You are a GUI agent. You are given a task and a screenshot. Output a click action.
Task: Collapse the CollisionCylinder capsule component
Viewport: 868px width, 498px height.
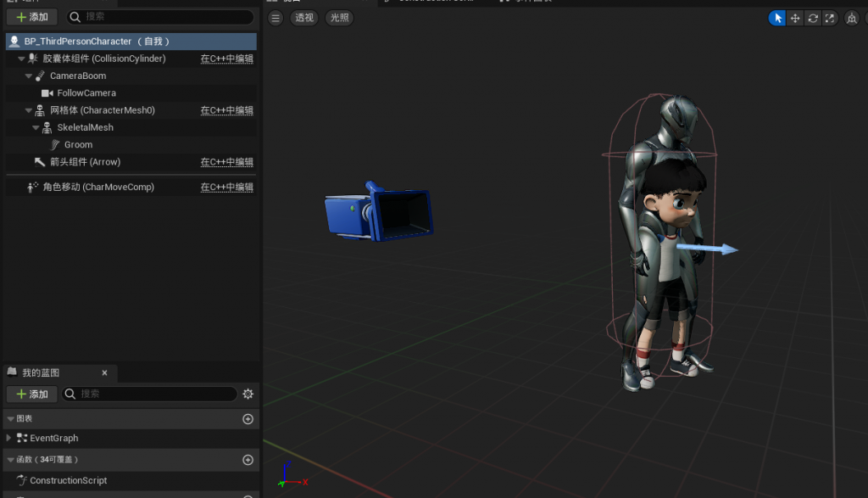point(21,59)
